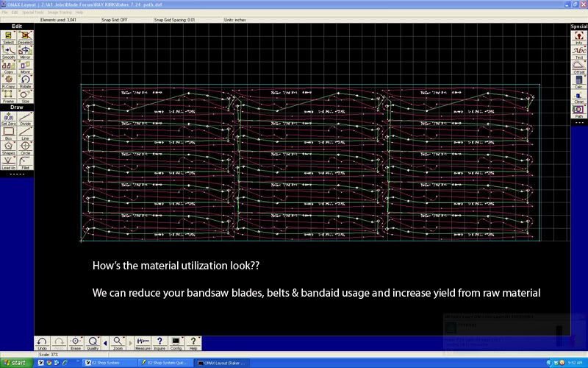This screenshot has height=368, width=588.
Task: Pick the Lead i/o tool
Action: point(8,163)
